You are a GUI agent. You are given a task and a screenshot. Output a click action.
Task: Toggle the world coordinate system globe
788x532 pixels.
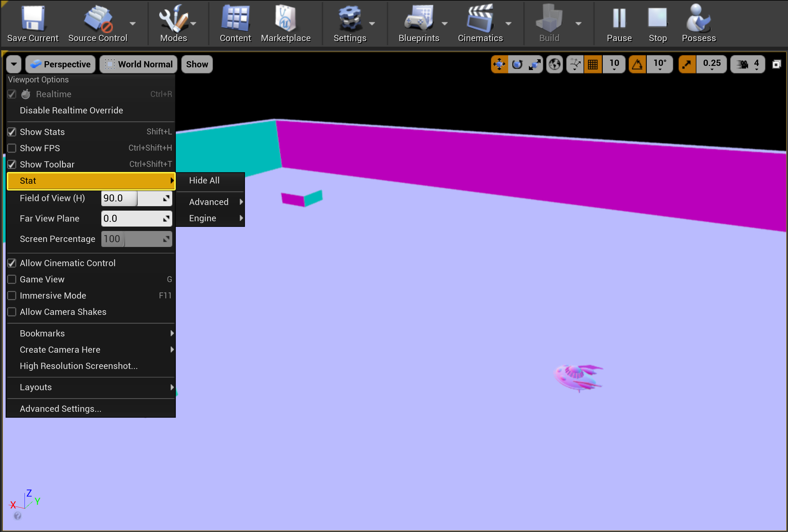pyautogui.click(x=555, y=64)
